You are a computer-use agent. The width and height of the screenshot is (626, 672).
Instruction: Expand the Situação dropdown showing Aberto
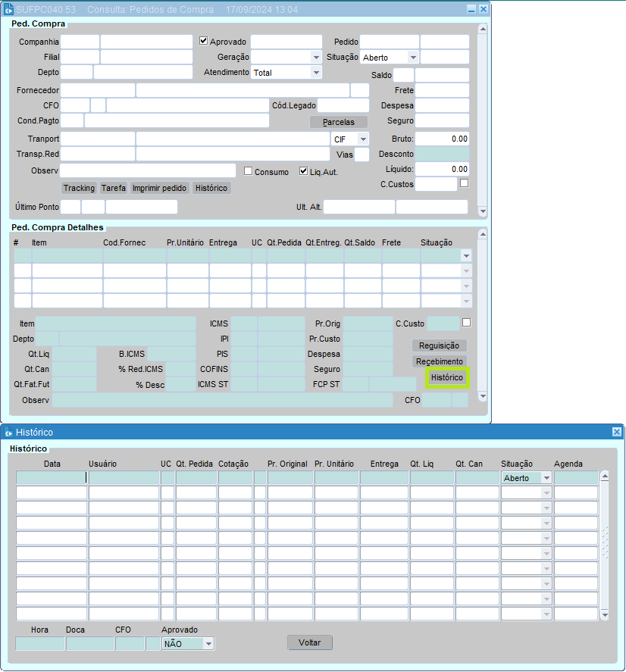[x=412, y=57]
